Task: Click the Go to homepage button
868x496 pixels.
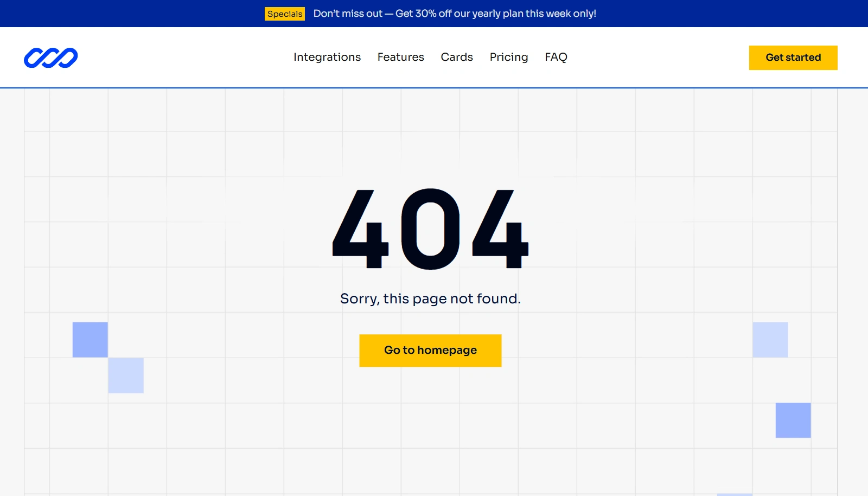Action: [430, 351]
